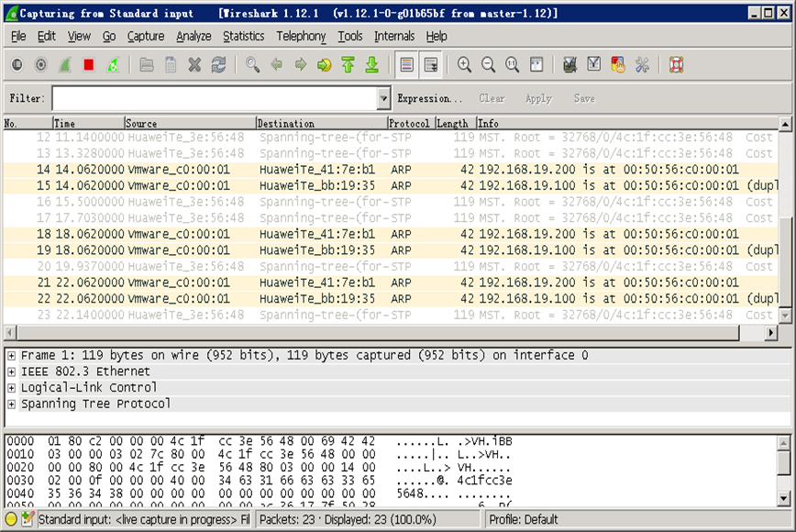796x532 pixels.
Task: Open the Telephony menu
Action: [301, 36]
